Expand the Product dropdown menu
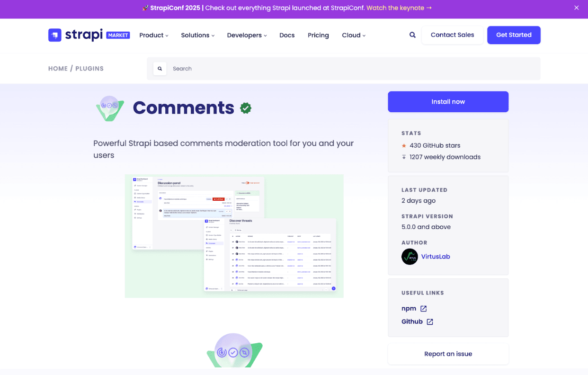 (154, 35)
